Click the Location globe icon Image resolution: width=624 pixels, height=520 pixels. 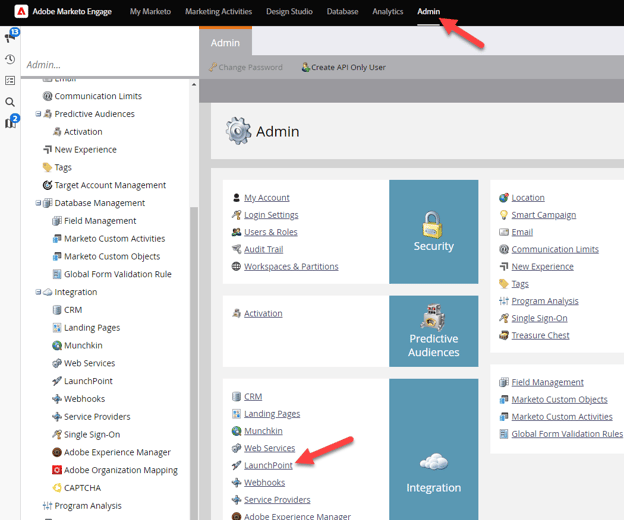coord(504,198)
